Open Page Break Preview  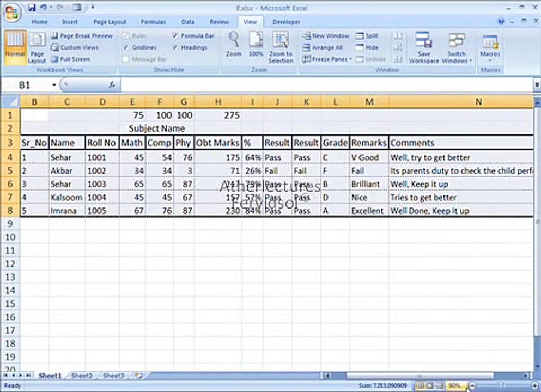point(82,35)
